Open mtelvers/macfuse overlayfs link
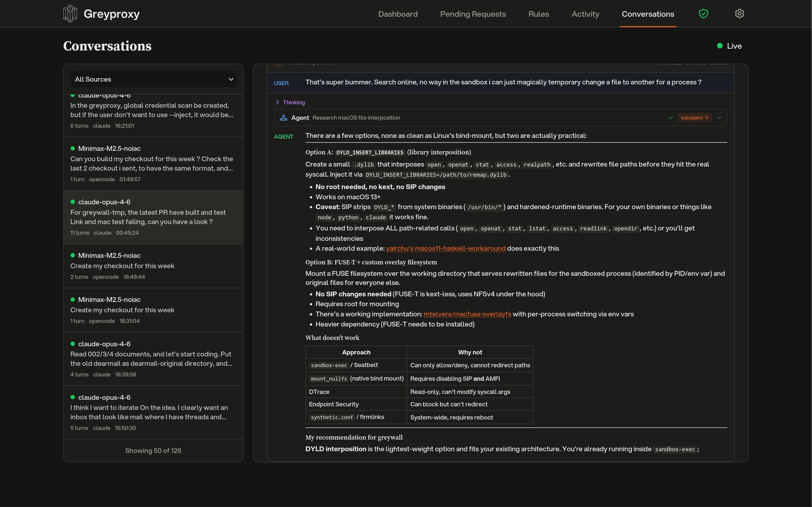The width and height of the screenshot is (812, 507). (467, 314)
